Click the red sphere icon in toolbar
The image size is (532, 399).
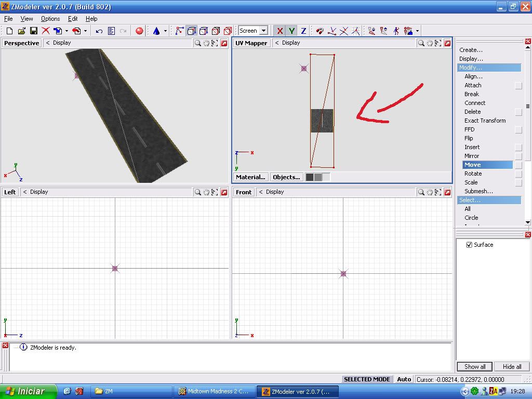tap(139, 31)
